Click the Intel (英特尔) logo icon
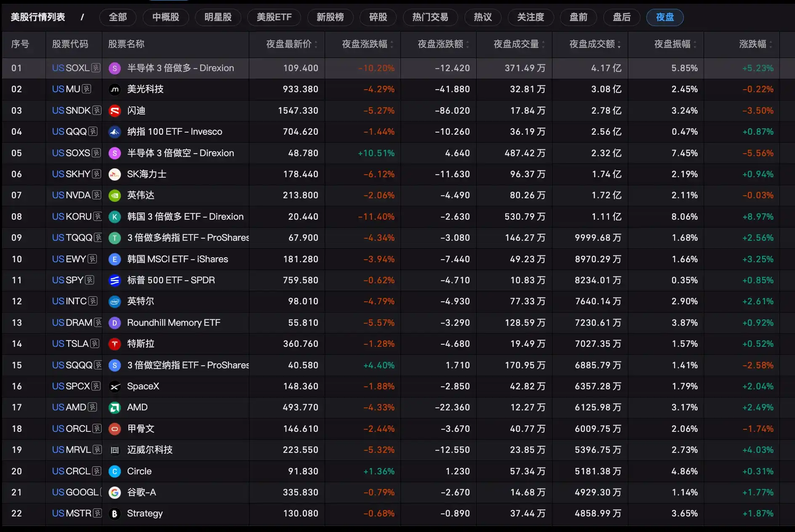 tap(115, 301)
